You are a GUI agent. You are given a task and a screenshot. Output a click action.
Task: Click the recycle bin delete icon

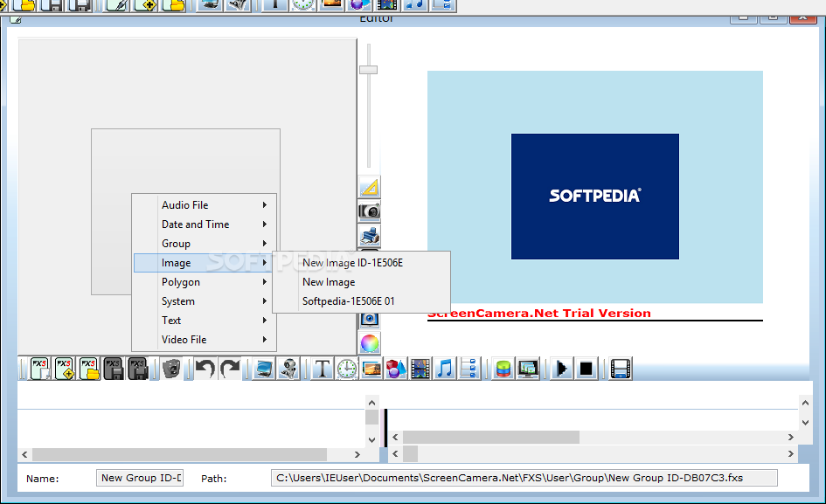pyautogui.click(x=171, y=369)
